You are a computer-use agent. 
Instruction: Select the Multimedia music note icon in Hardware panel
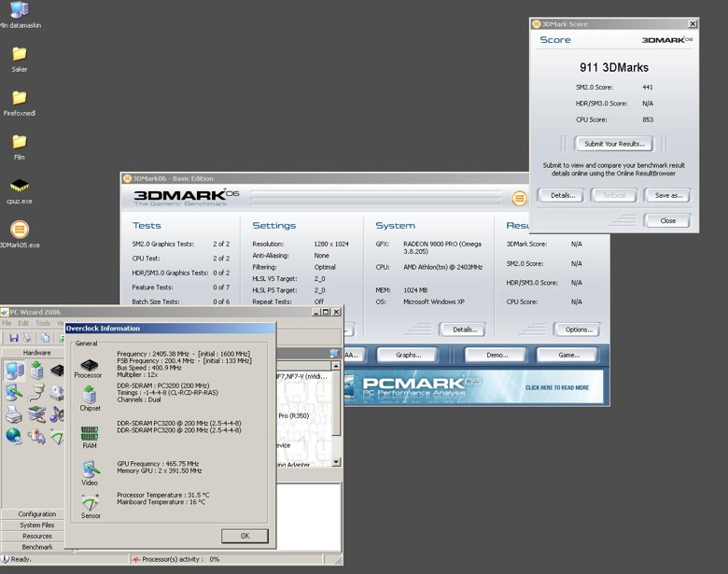[x=57, y=413]
